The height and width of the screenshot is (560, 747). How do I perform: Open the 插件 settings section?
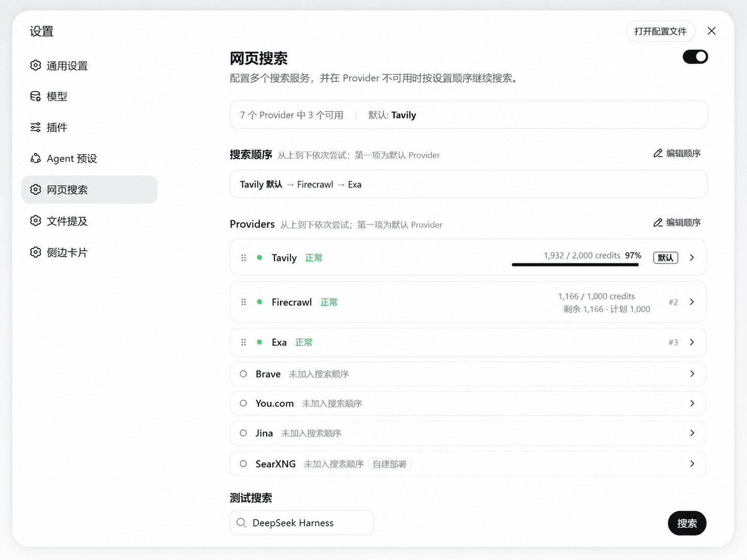[89, 127]
